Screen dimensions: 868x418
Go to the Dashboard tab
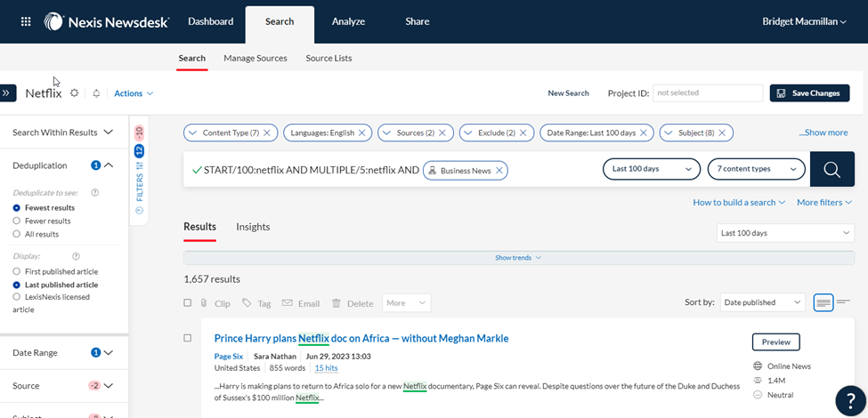211,21
